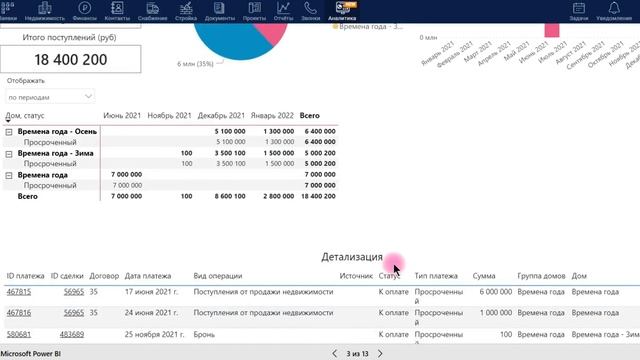Viewport: 640px width, 360px height.
Task: Open deal 56965 link in row 467816
Action: click(x=74, y=313)
